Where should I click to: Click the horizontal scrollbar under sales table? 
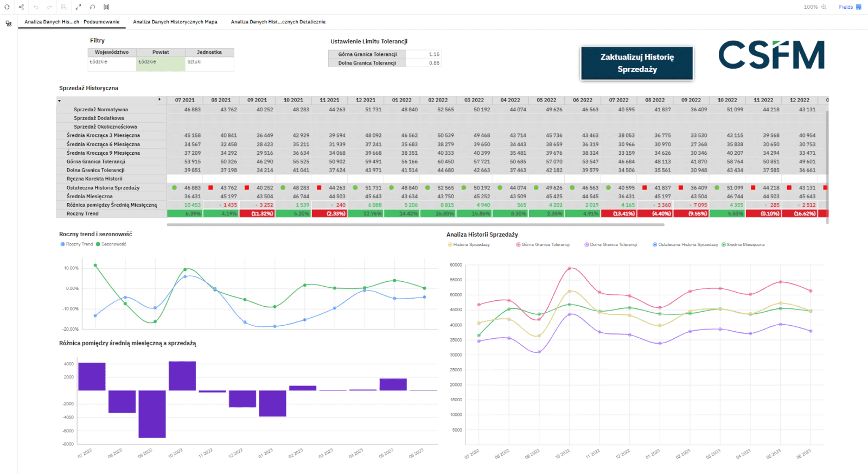[x=415, y=224]
